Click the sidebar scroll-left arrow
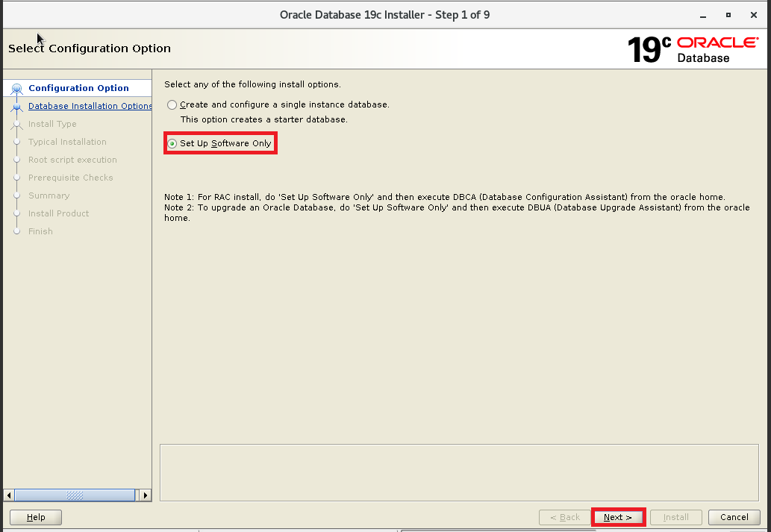The width and height of the screenshot is (771, 532). (x=9, y=495)
